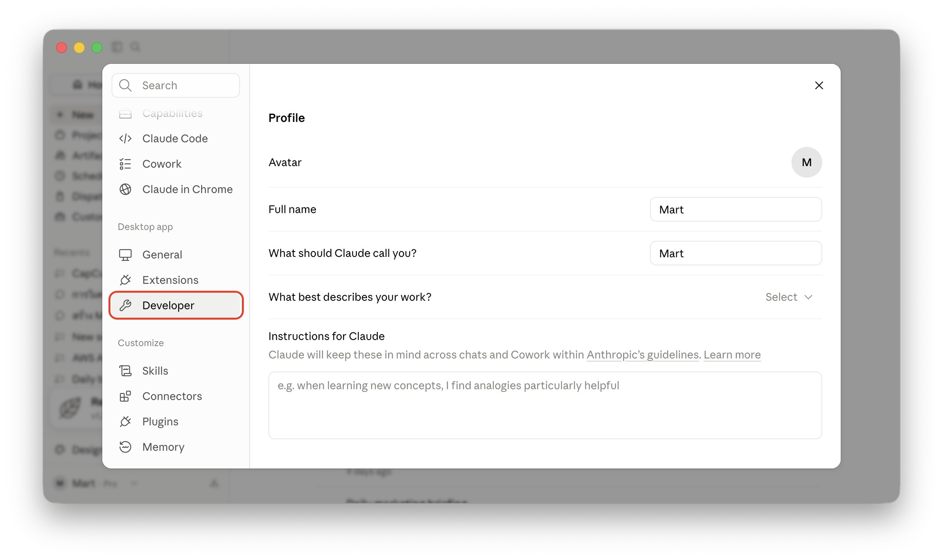Focus the Instructions for Claude text box
This screenshot has height=560, width=943.
pos(545,405)
